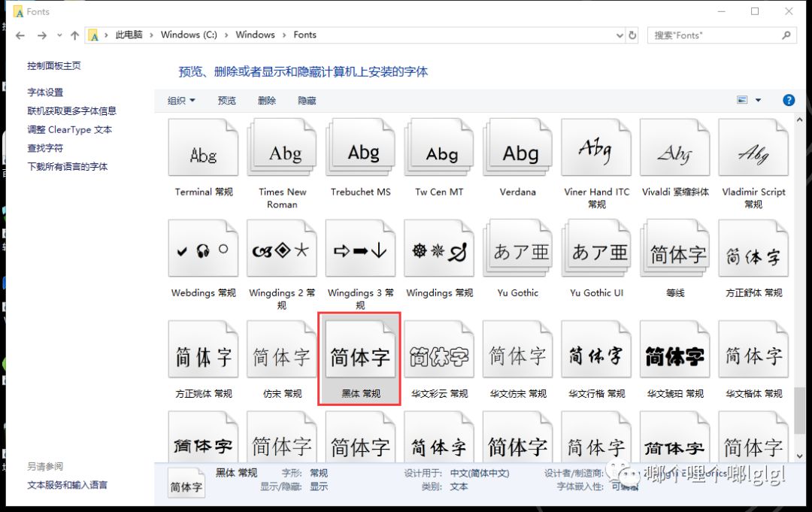Select the Yu Gothic font icon
Viewport: 812px width, 512px height.
point(518,249)
